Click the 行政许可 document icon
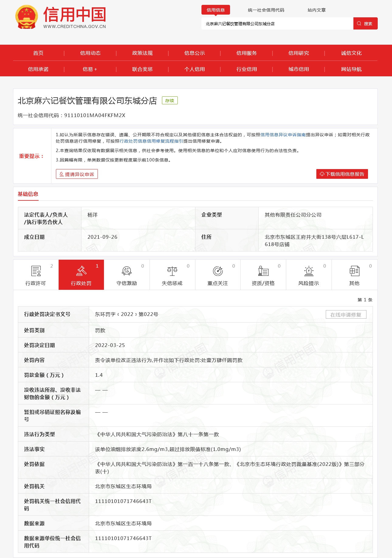Image resolution: width=392 pixels, height=558 pixels. coord(36,271)
